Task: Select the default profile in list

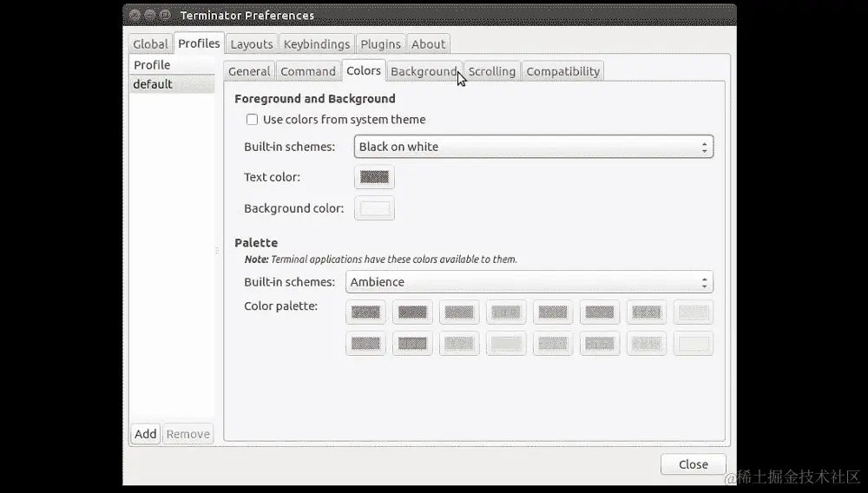Action: [172, 84]
